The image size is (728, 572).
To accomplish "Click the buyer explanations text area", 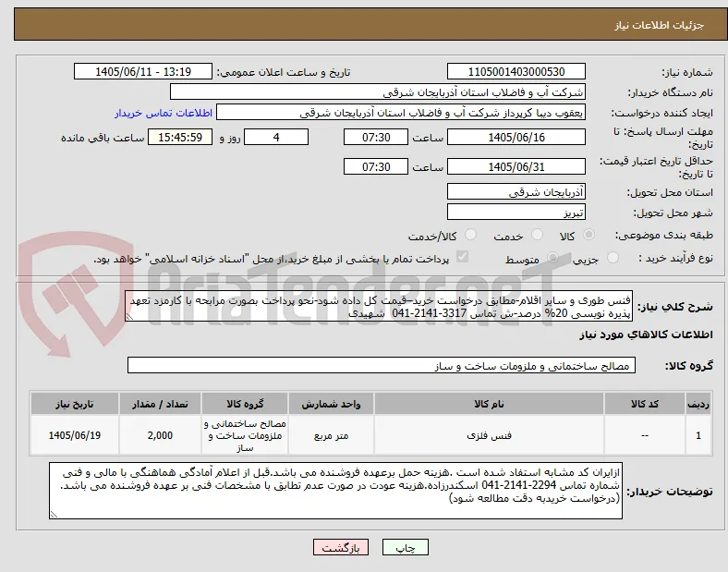I will (x=335, y=491).
